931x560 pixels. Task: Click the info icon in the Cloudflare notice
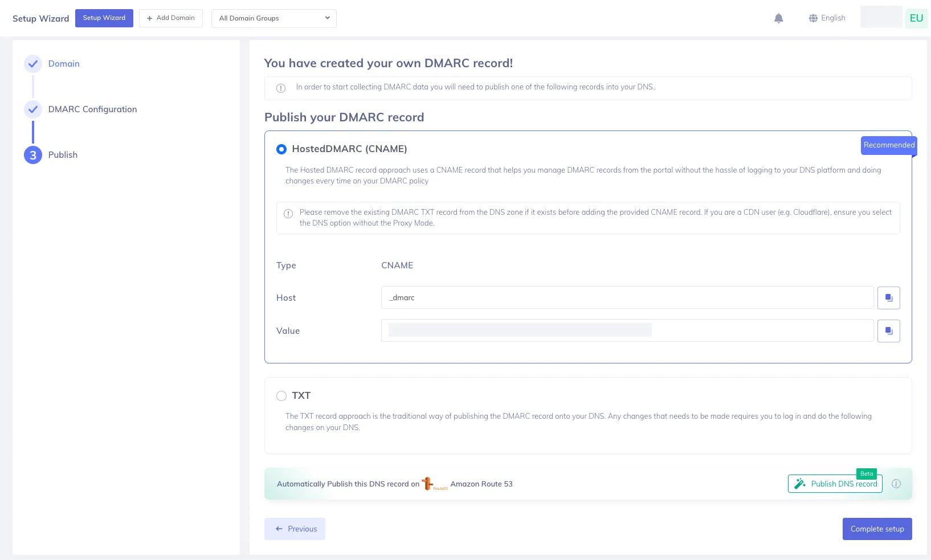pos(288,214)
